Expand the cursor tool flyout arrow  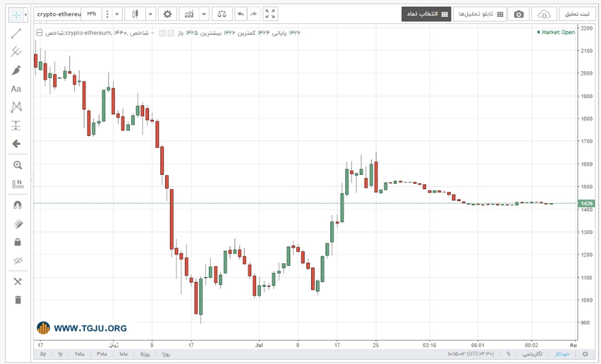pyautogui.click(x=26, y=15)
